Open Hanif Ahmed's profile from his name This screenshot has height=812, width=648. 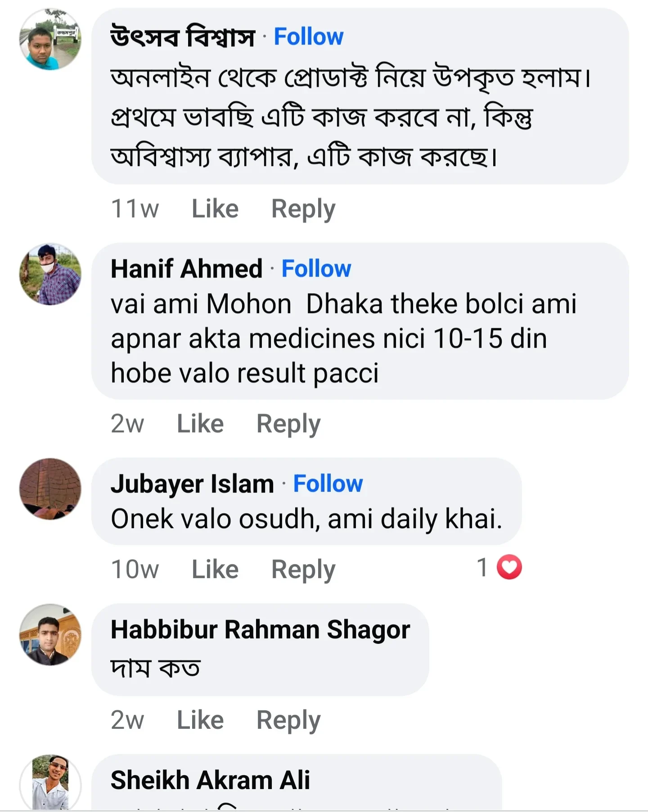click(187, 269)
